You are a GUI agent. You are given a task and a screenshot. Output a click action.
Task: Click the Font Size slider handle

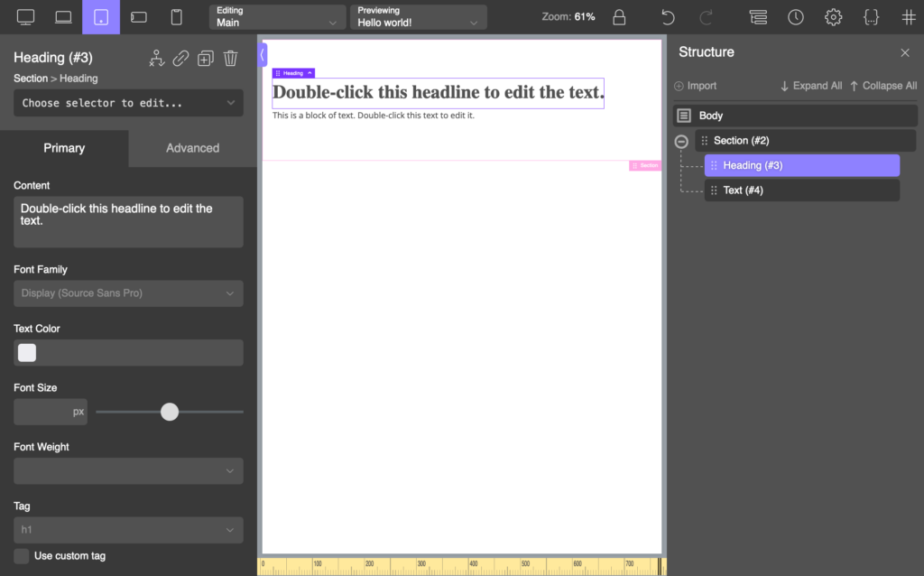pos(169,412)
